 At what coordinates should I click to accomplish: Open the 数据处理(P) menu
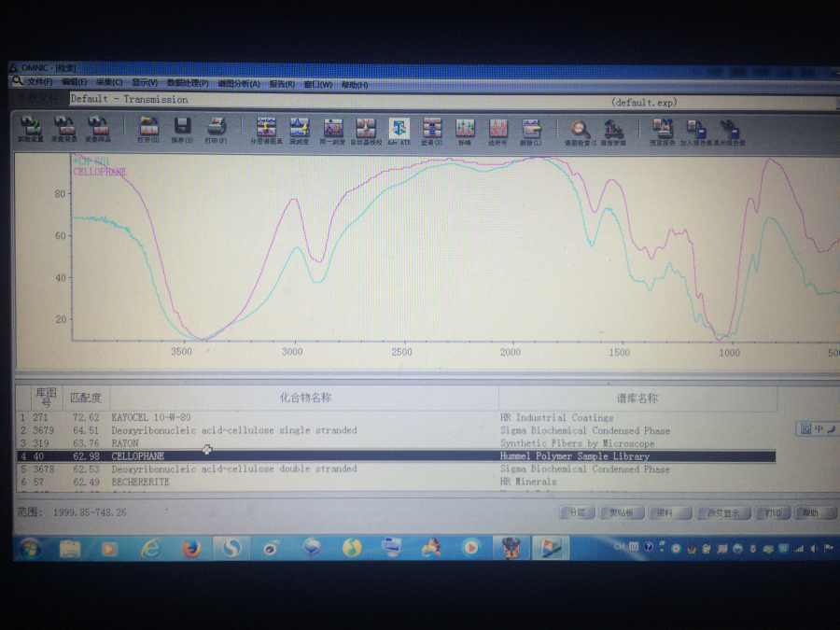188,83
